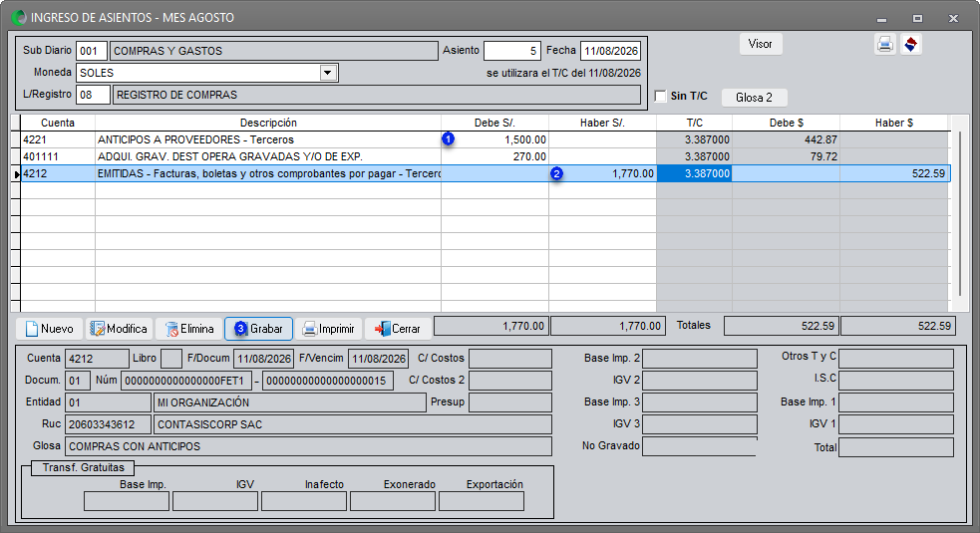Click the F/Vencim date field
Screen dimensions: 980x533
click(378, 359)
